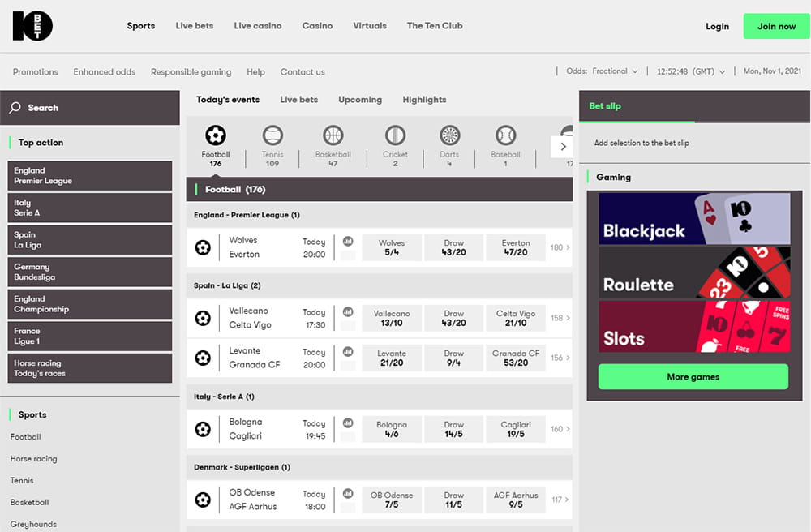This screenshot has width=811, height=532.
Task: Open Horse racing Today's races
Action: 89,368
